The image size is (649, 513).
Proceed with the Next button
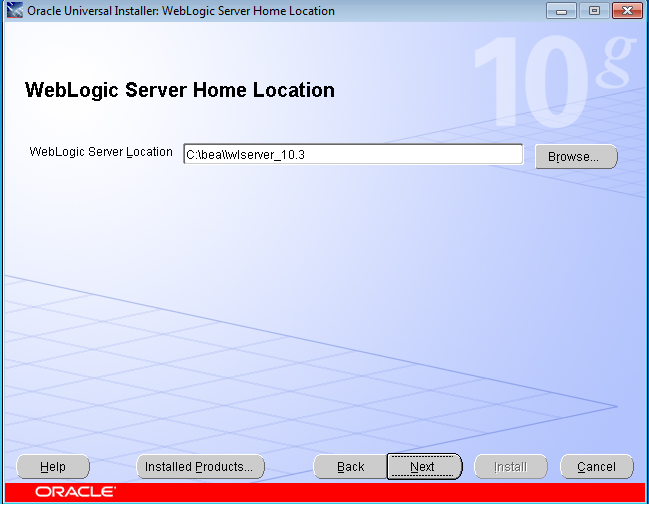click(x=423, y=467)
